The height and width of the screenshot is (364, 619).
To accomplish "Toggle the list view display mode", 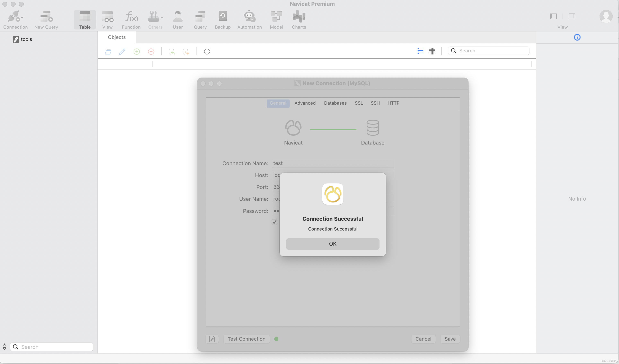I will pos(420,51).
